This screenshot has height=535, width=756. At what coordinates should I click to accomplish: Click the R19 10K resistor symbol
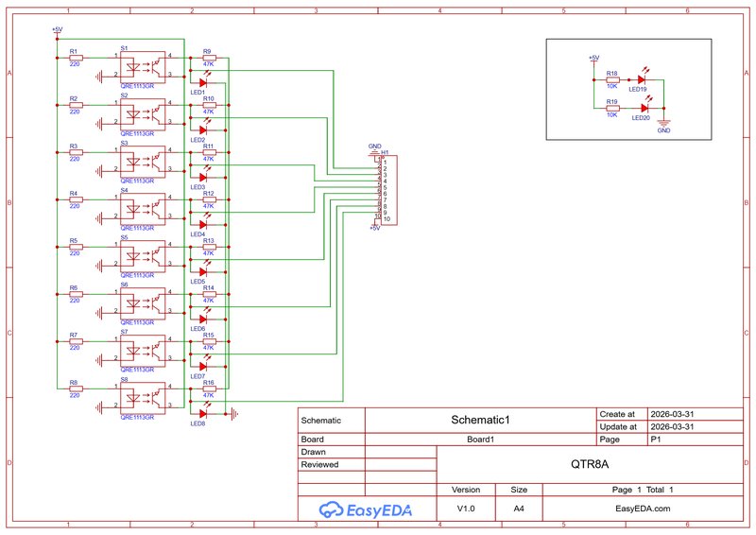612,109
